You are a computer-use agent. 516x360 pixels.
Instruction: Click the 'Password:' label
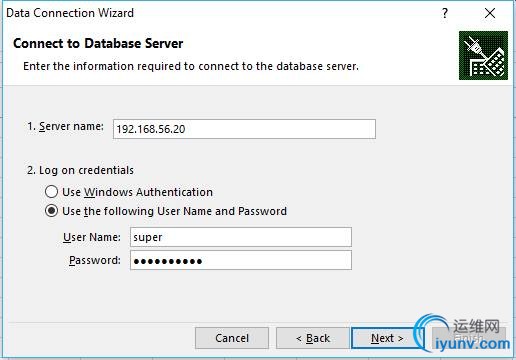[95, 260]
